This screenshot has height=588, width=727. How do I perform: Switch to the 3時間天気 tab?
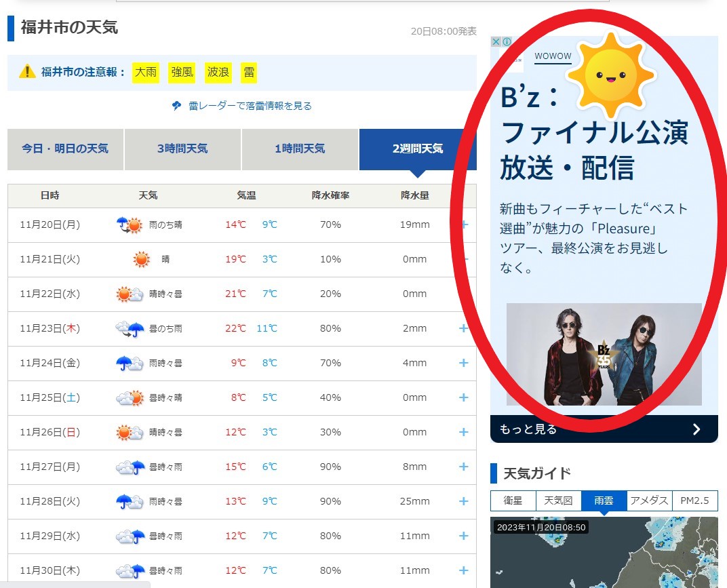tap(182, 149)
